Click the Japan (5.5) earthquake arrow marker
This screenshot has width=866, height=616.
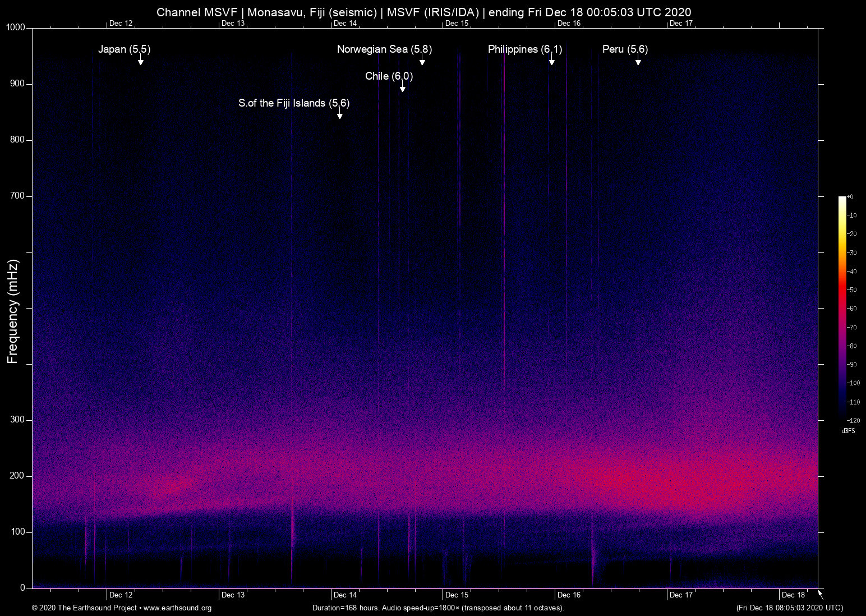click(x=141, y=62)
